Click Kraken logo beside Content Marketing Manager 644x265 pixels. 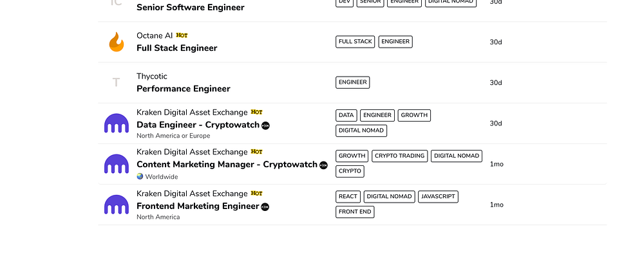pos(117,164)
